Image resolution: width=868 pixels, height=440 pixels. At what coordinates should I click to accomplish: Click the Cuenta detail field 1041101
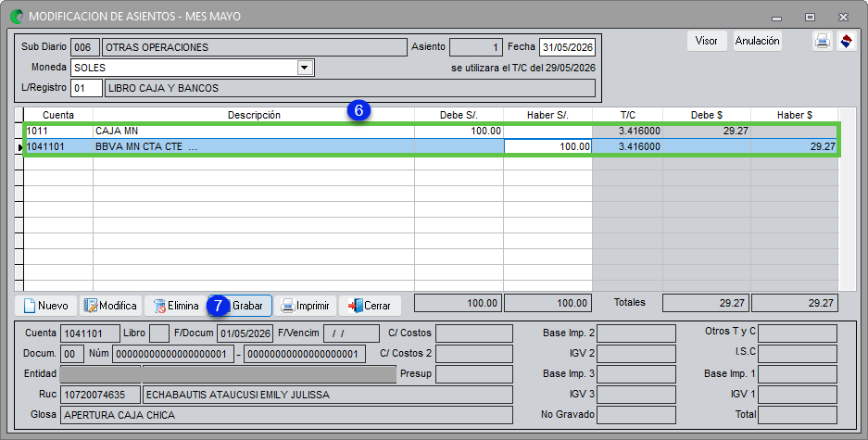(x=90, y=333)
